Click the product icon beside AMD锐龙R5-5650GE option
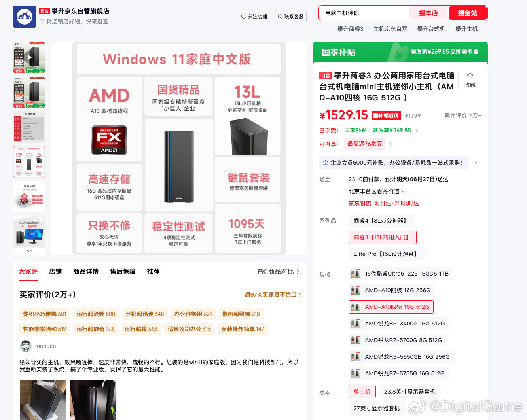This screenshot has height=420, width=527. [x=356, y=357]
